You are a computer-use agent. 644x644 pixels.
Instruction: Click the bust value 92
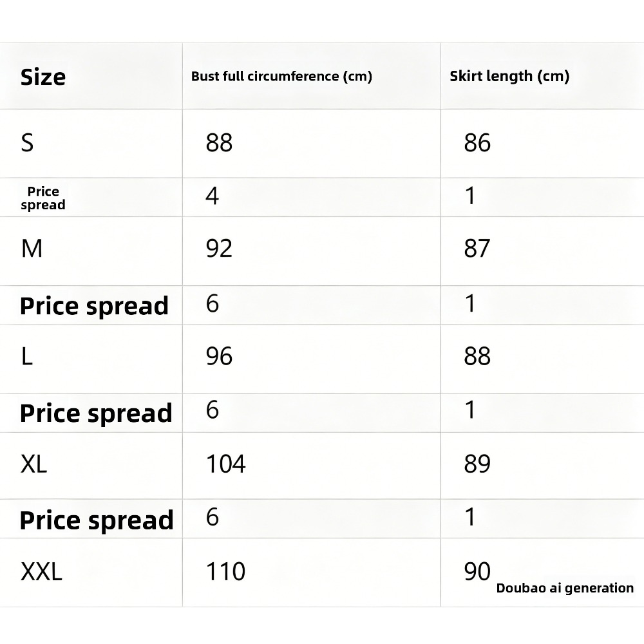219,249
